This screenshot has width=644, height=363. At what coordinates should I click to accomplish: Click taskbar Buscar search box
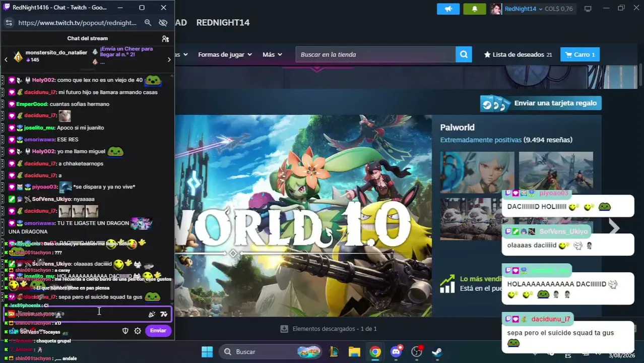(x=271, y=352)
